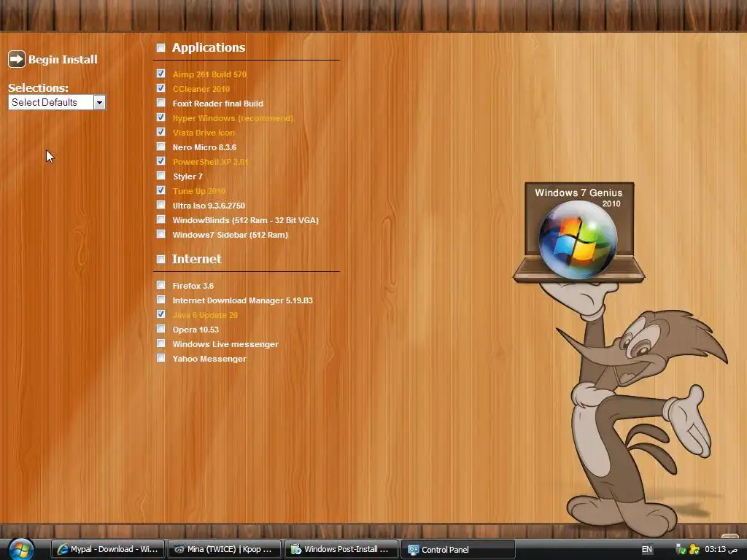
Task: Click the Selections: label
Action: pyautogui.click(x=38, y=87)
